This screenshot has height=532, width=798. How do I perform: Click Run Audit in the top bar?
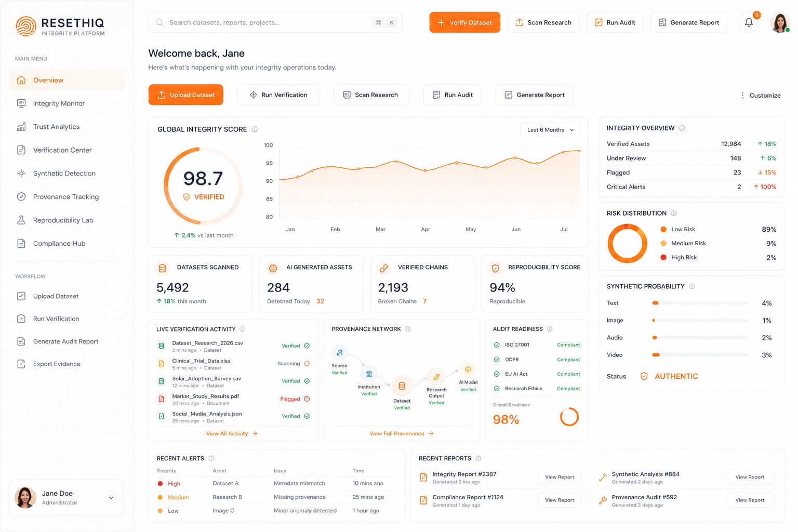coord(615,22)
